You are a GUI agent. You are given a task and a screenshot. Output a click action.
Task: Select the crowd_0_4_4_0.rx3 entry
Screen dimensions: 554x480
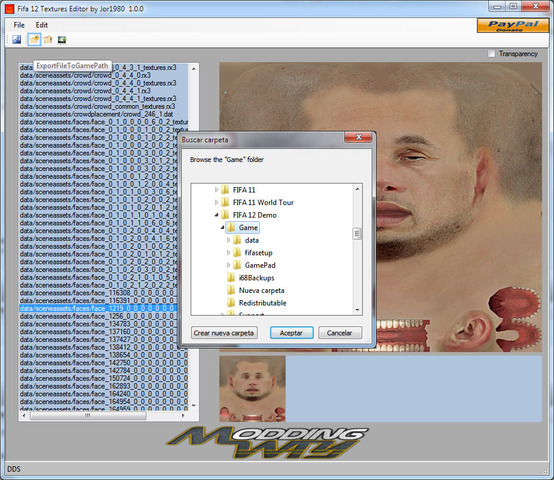85,75
